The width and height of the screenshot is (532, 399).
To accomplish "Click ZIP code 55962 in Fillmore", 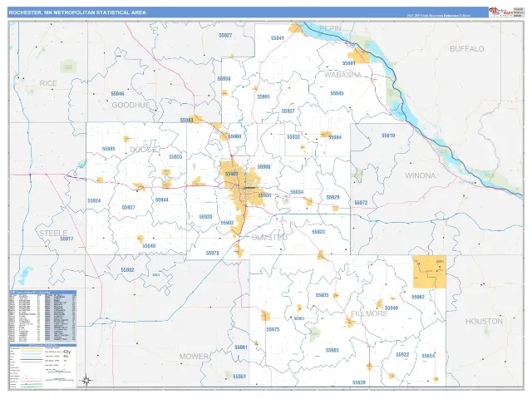I will click(418, 298).
